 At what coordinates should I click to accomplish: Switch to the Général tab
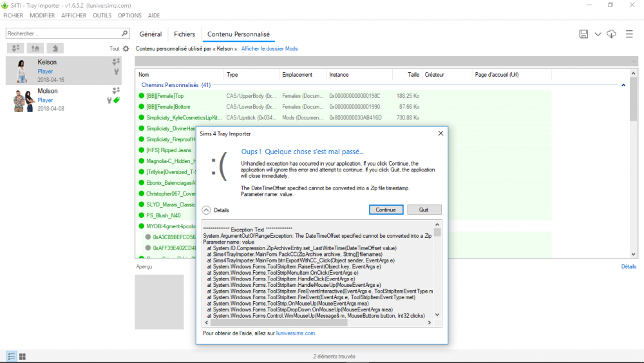(150, 34)
